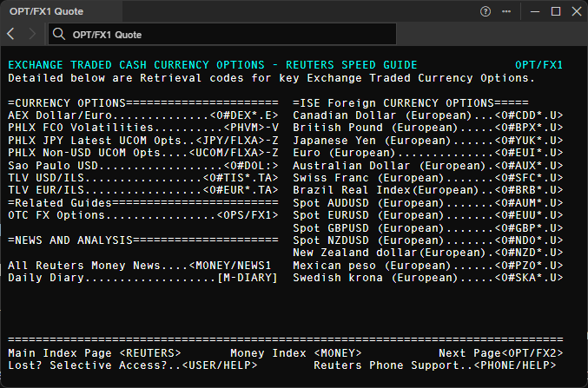Open All Reuters Money News <MONEY/NEWS1

tap(230, 266)
